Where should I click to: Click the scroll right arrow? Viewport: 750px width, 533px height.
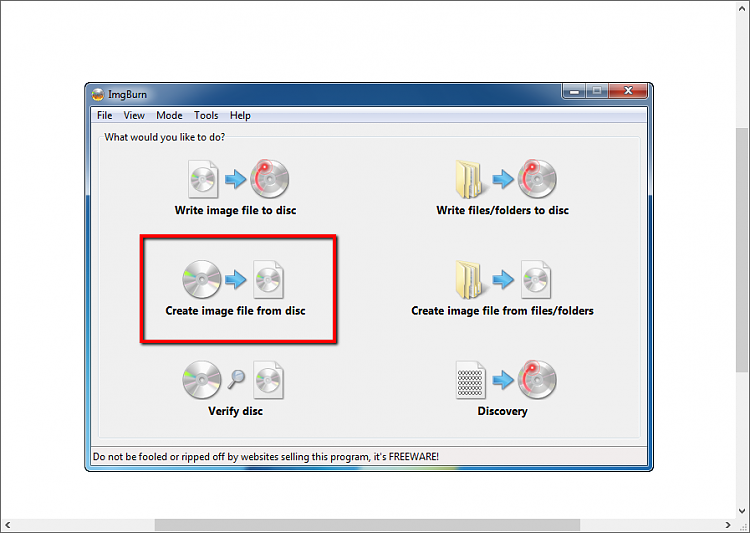coord(728,525)
